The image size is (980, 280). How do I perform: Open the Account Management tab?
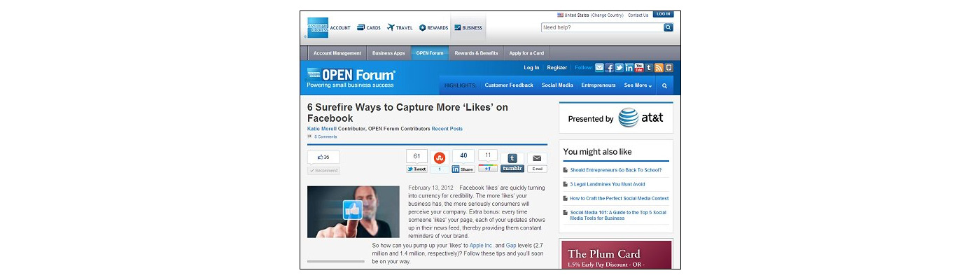tap(337, 53)
